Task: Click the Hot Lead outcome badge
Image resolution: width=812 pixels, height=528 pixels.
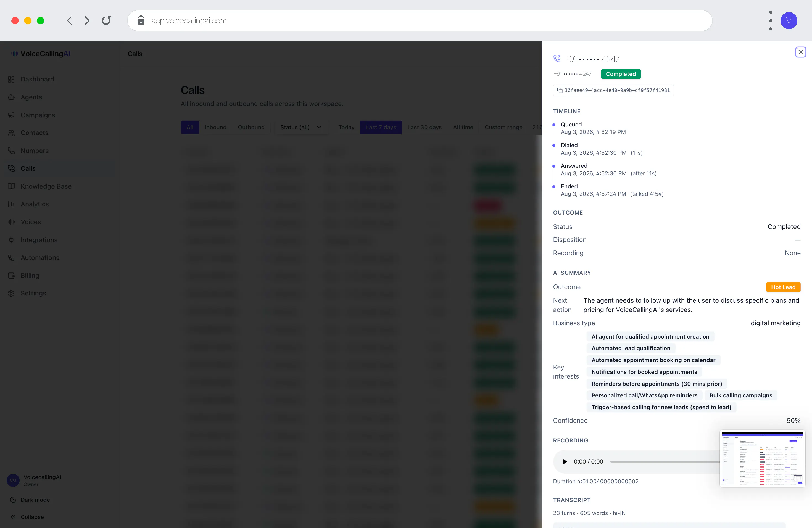Action: 783,287
